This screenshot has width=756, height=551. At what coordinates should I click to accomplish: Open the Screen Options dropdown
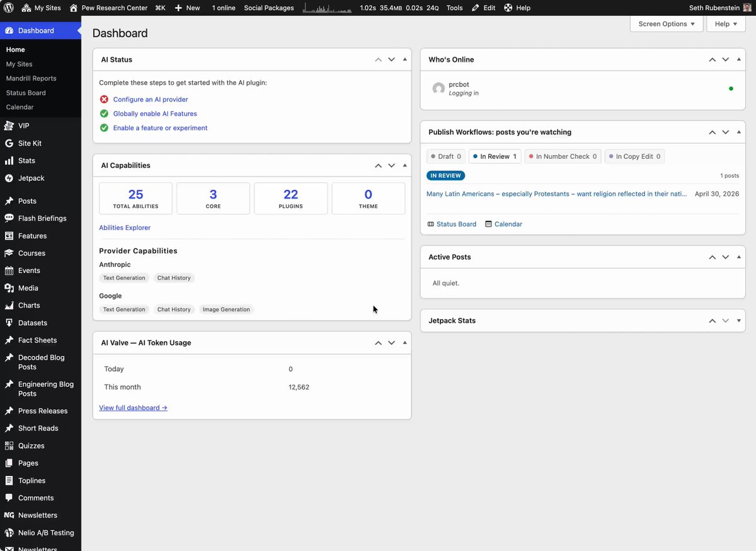coord(667,24)
